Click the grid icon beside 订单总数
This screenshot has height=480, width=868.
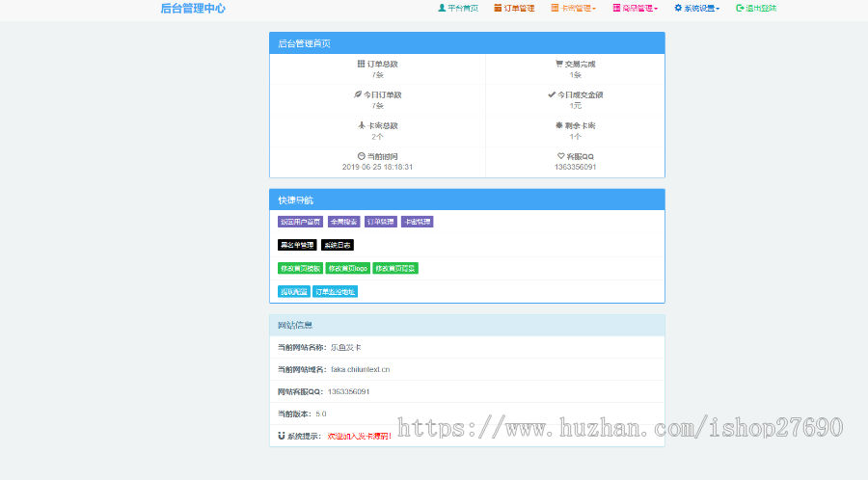pyautogui.click(x=361, y=64)
